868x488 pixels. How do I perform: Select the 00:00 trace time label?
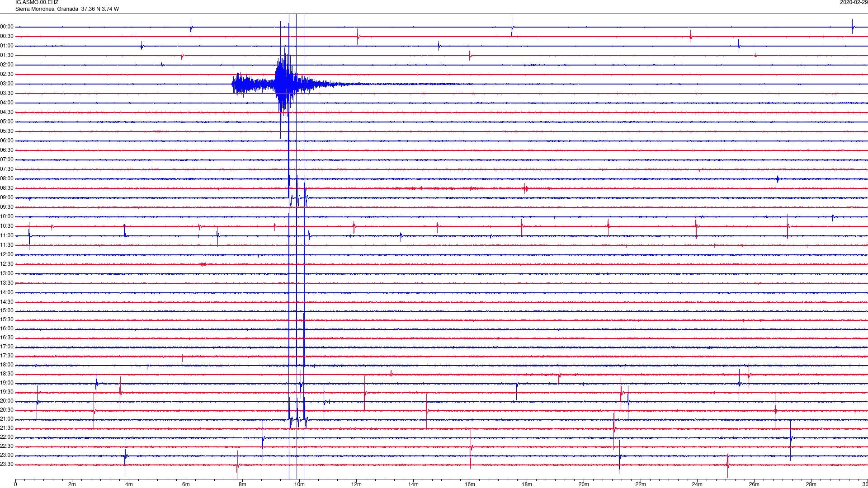(x=7, y=27)
